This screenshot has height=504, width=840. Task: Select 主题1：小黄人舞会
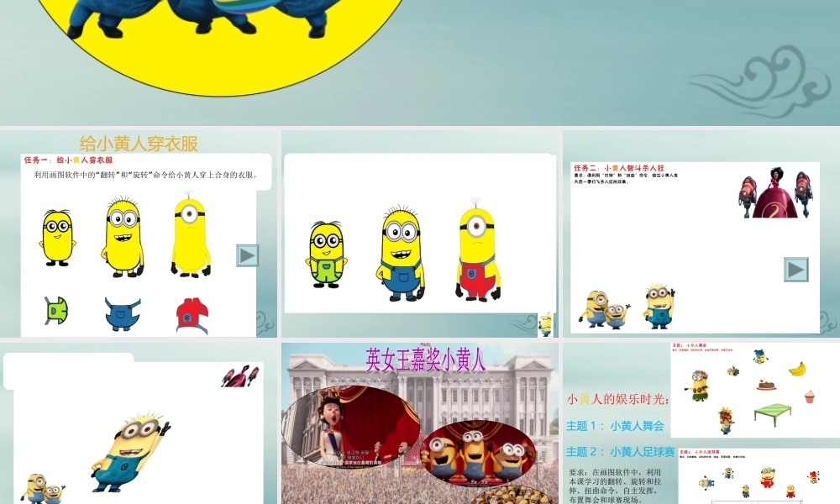click(x=615, y=426)
